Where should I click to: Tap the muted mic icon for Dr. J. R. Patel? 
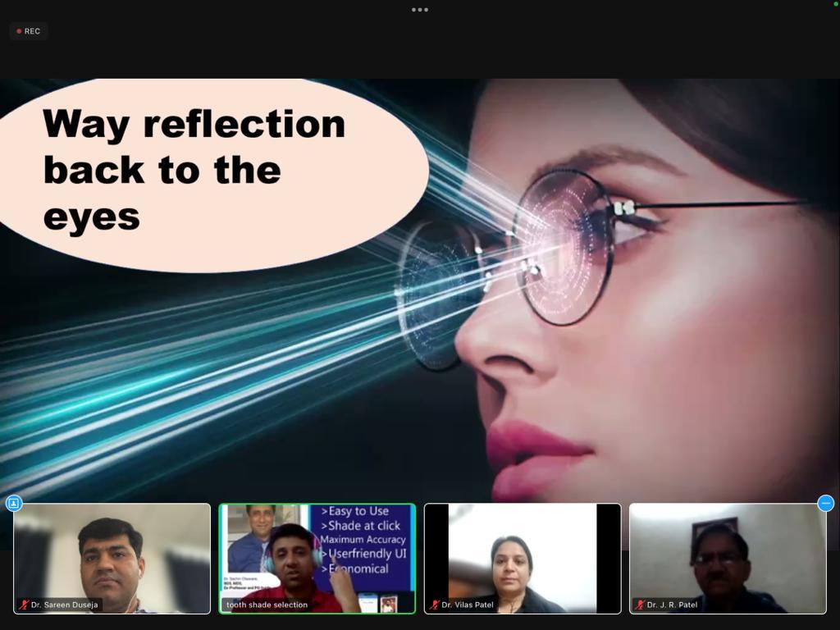(x=639, y=605)
